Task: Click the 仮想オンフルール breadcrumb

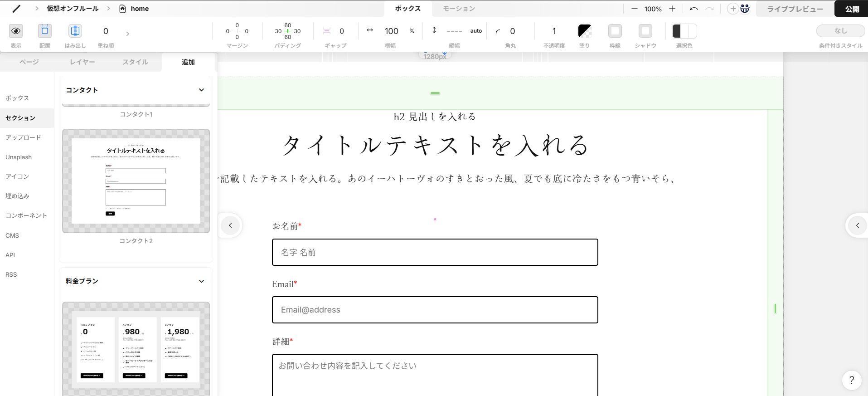Action: pos(73,9)
